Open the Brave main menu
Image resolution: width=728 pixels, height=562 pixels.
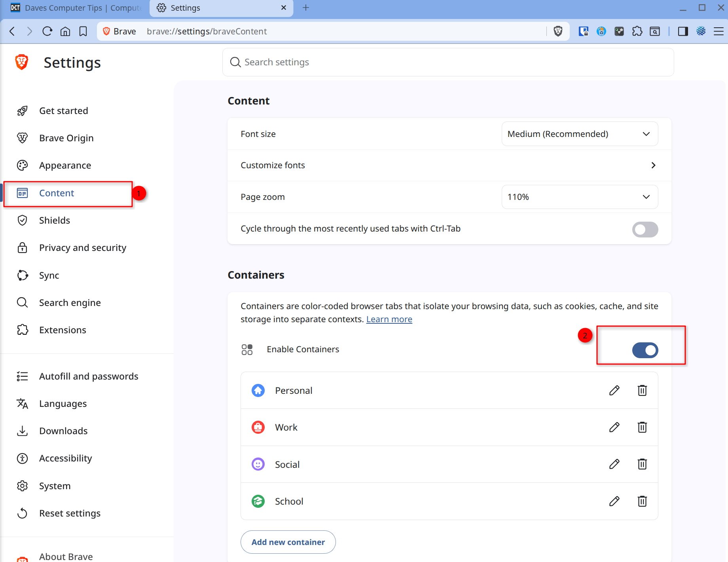(719, 31)
